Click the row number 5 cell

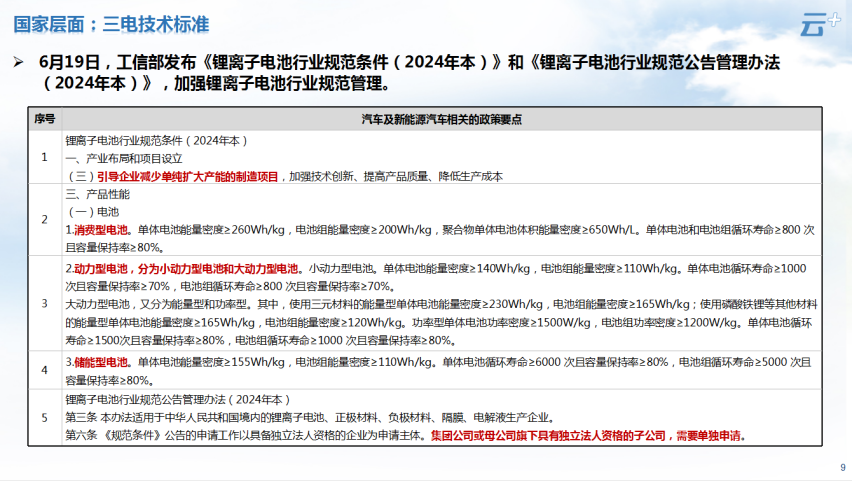45,417
